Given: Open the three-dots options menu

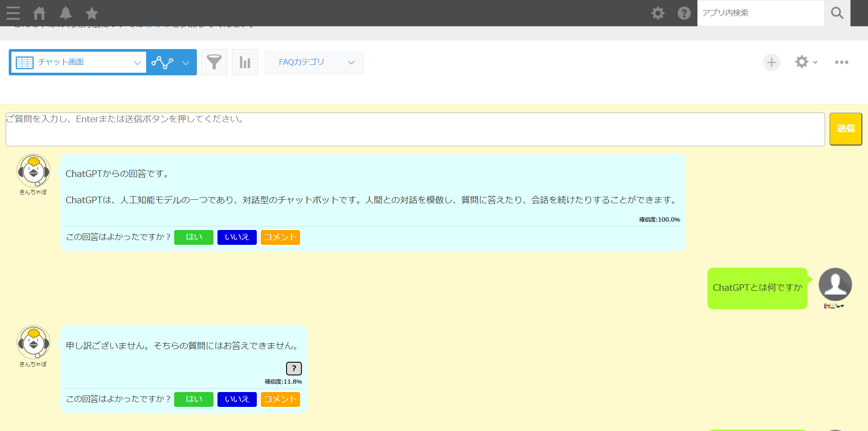Looking at the screenshot, I should [841, 62].
